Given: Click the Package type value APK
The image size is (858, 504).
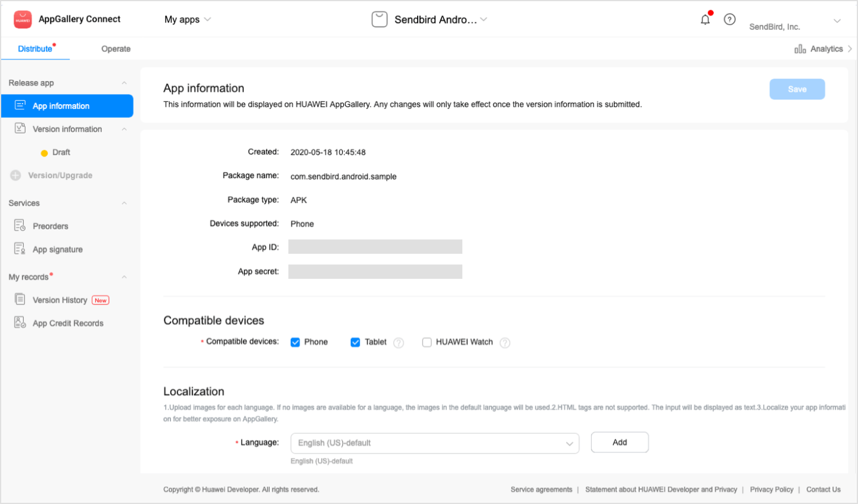Looking at the screenshot, I should 299,200.
